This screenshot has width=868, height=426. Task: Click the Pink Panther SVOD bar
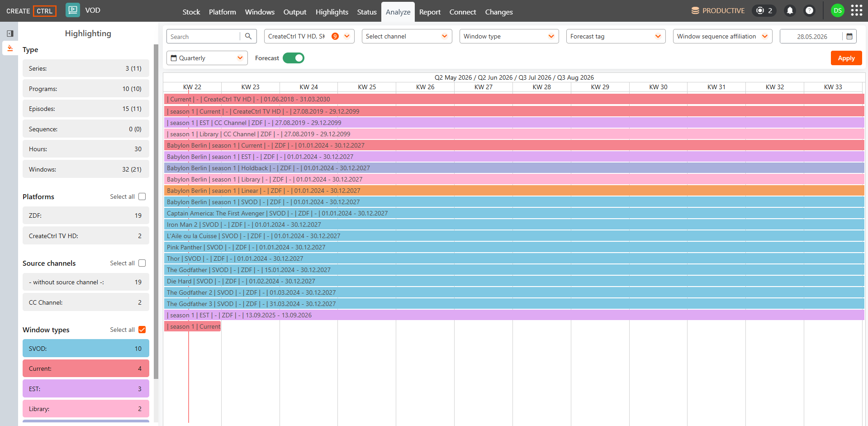514,247
